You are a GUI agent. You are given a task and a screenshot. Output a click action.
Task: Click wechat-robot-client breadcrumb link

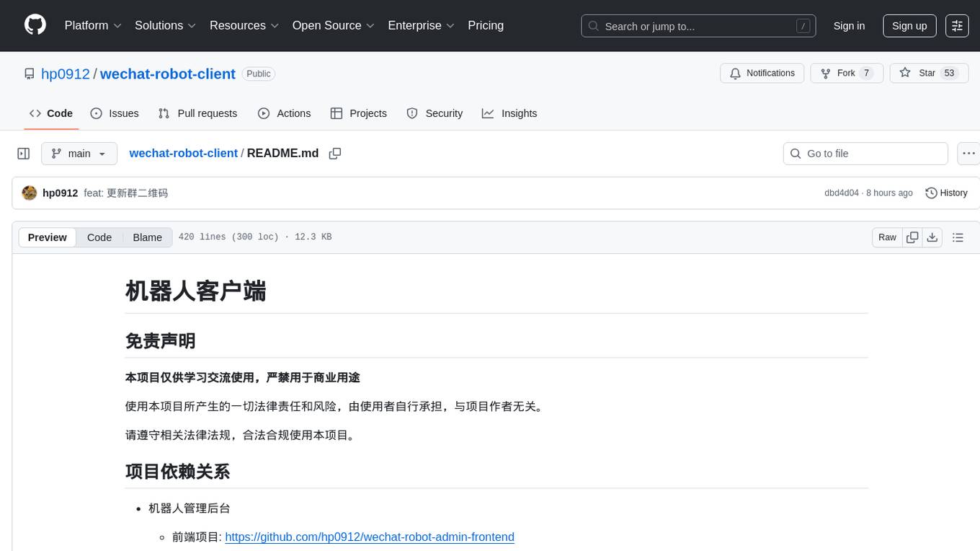point(183,153)
